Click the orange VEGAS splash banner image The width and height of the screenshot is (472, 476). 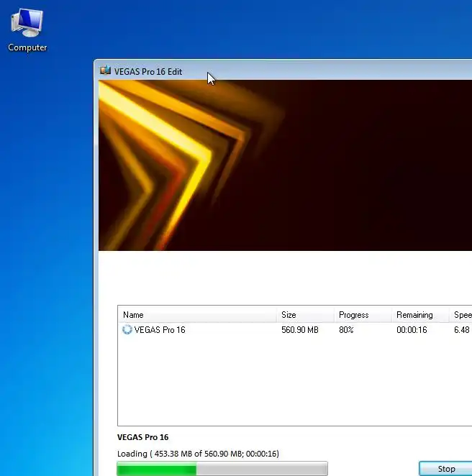(285, 165)
